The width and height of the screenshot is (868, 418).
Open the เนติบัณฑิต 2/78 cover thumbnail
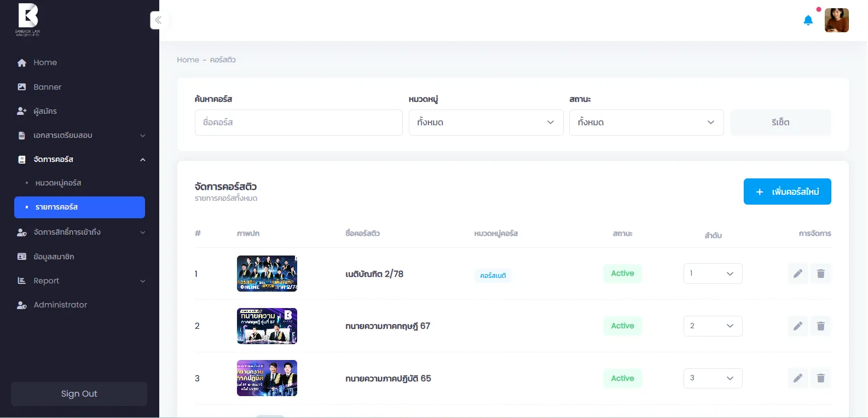pyautogui.click(x=267, y=274)
